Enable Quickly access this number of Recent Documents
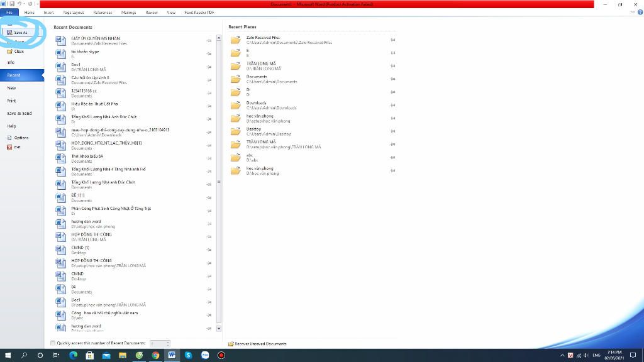Image resolution: width=644 pixels, height=362 pixels. tap(53, 343)
